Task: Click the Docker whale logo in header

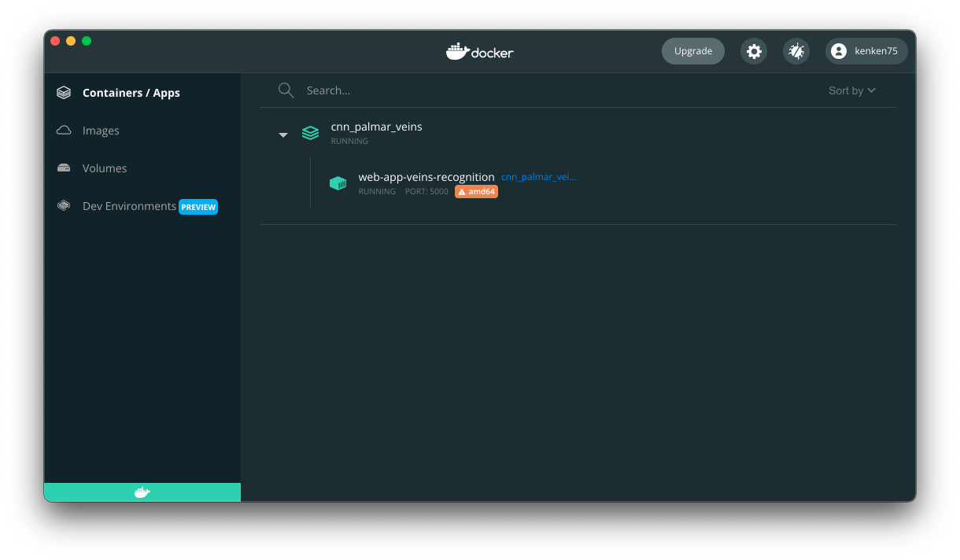Action: click(x=480, y=52)
